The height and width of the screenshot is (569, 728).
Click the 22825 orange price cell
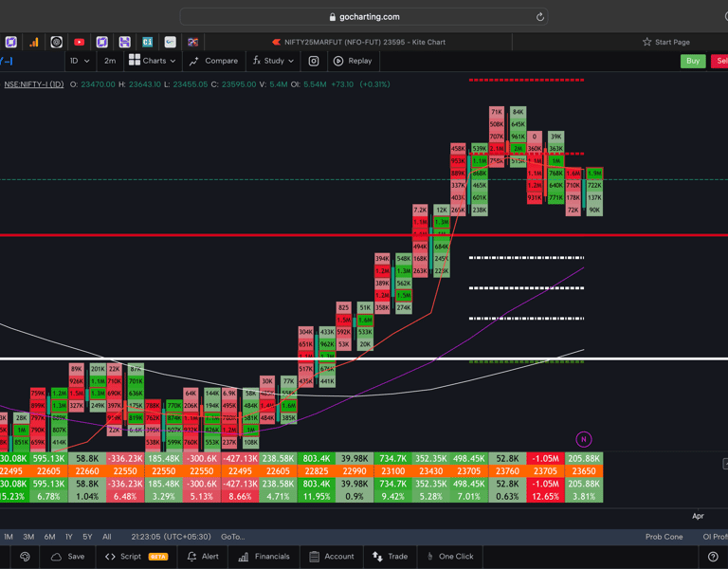click(x=317, y=471)
